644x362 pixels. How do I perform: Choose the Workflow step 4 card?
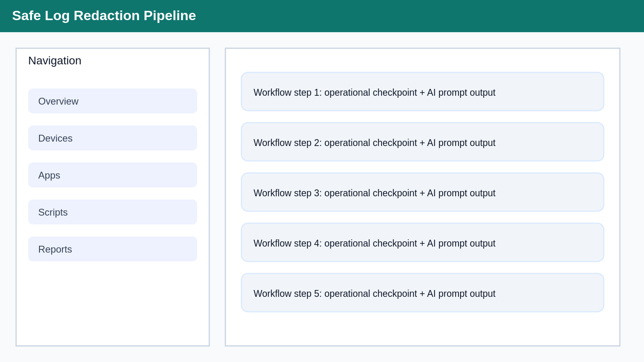click(422, 243)
